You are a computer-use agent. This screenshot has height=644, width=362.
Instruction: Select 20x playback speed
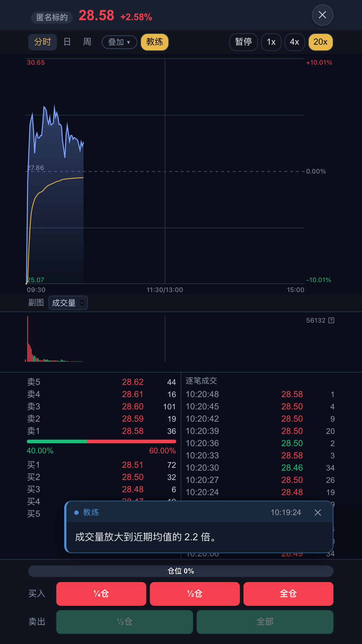[320, 42]
